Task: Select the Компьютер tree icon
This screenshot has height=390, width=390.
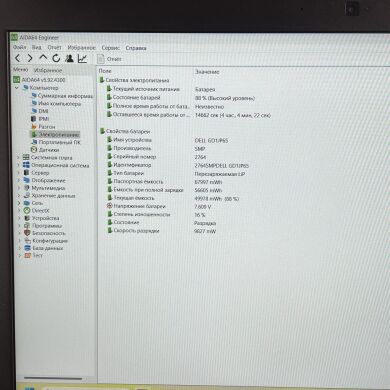Action: pos(26,88)
